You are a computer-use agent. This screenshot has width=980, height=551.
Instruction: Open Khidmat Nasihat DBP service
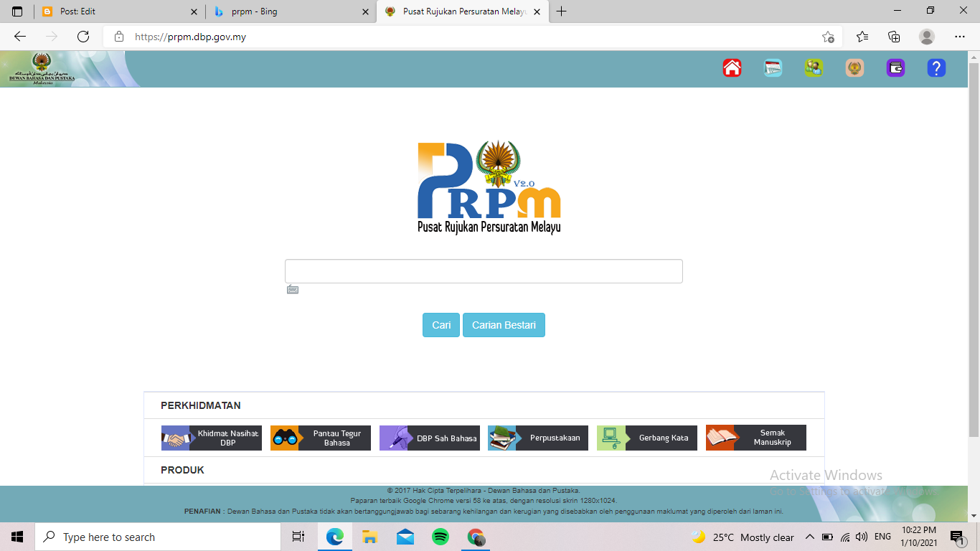(212, 438)
